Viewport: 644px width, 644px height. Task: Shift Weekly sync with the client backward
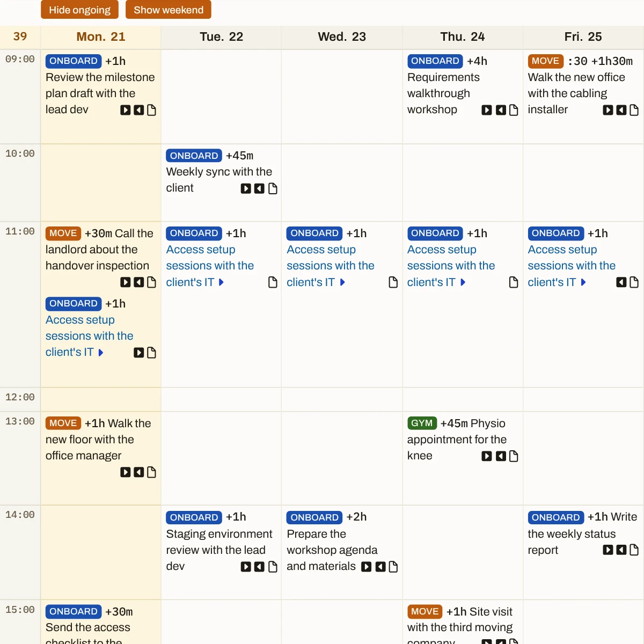point(259,188)
